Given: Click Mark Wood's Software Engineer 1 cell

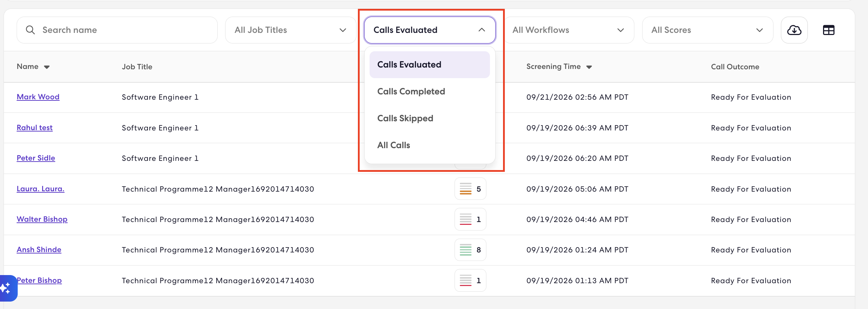Looking at the screenshot, I should [x=160, y=97].
